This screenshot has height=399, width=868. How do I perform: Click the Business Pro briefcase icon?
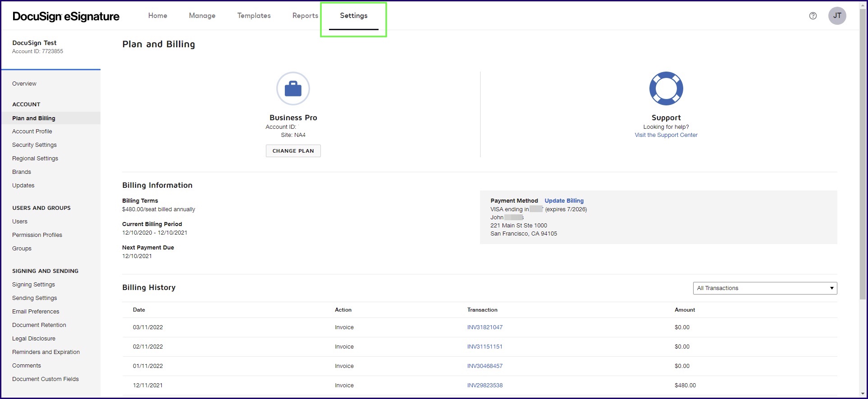[x=293, y=89]
